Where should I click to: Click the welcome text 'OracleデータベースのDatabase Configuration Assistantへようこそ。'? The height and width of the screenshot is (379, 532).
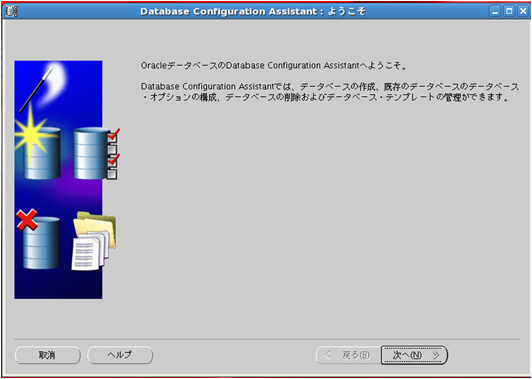pyautogui.click(x=273, y=65)
